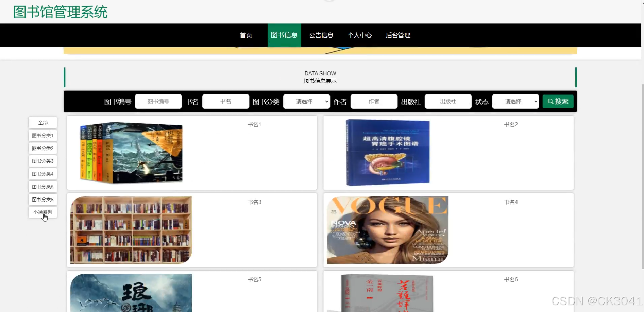Click the 搜索 search button

pyautogui.click(x=558, y=101)
